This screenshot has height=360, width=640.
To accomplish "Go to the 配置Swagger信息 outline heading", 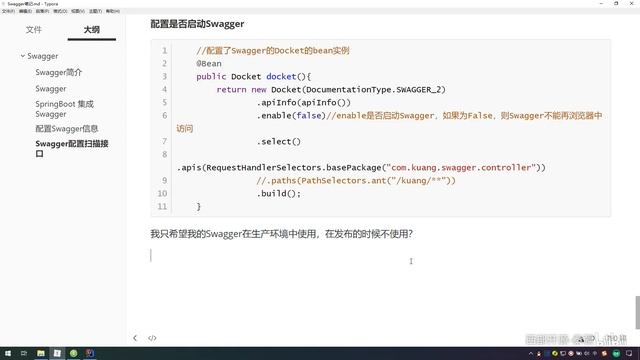I will coord(67,129).
